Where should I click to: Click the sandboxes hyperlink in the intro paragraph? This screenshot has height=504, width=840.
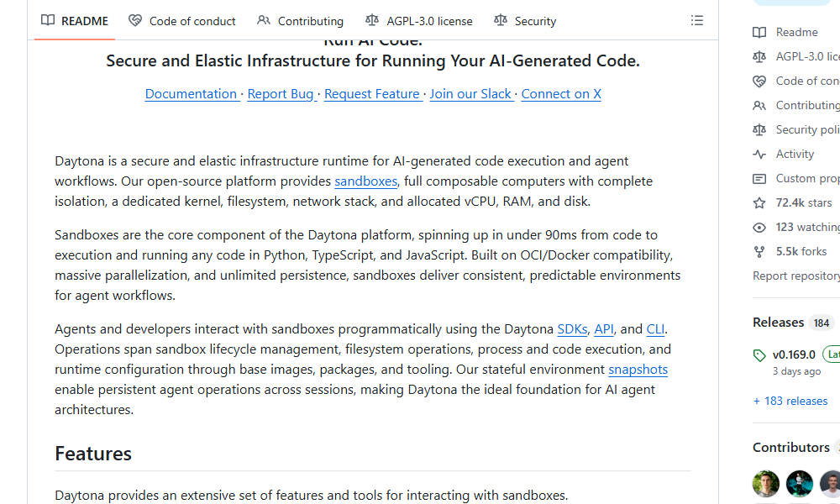tap(365, 181)
